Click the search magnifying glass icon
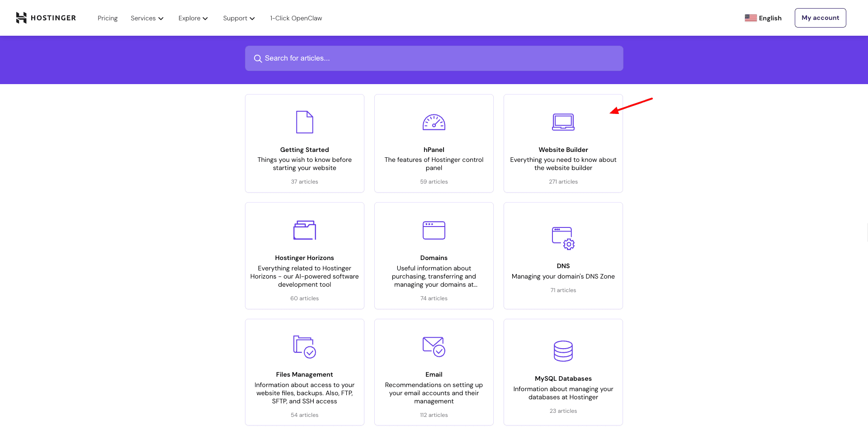The width and height of the screenshot is (868, 435). [x=258, y=59]
